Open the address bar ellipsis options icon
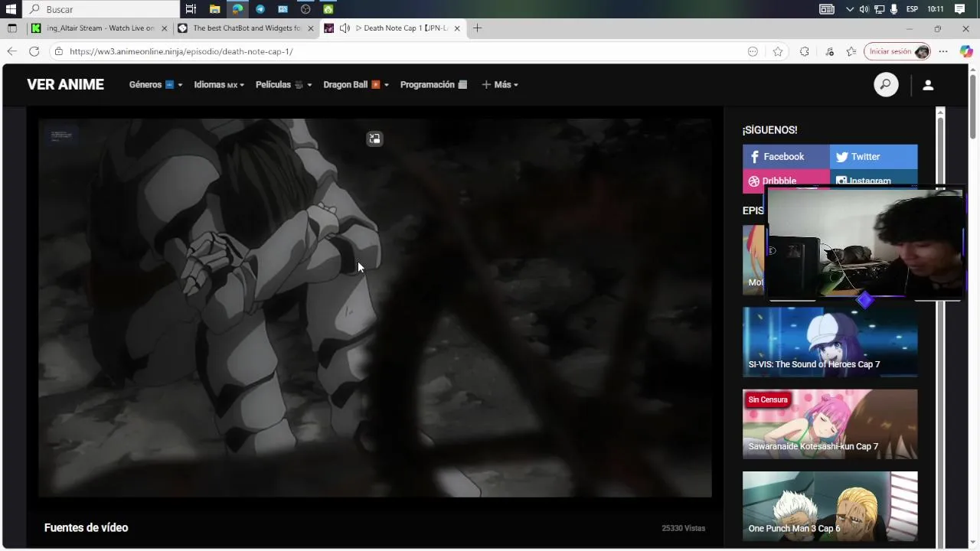 (753, 51)
